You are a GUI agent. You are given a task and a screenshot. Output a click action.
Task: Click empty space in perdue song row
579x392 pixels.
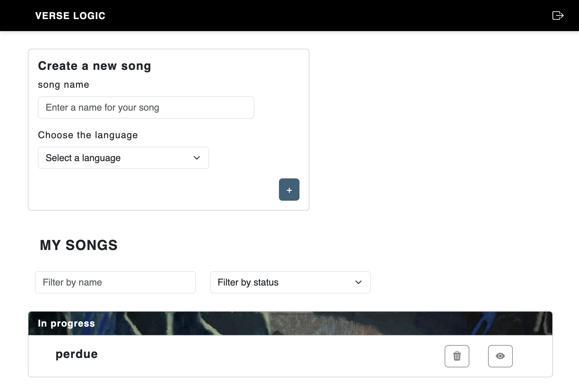(x=264, y=356)
